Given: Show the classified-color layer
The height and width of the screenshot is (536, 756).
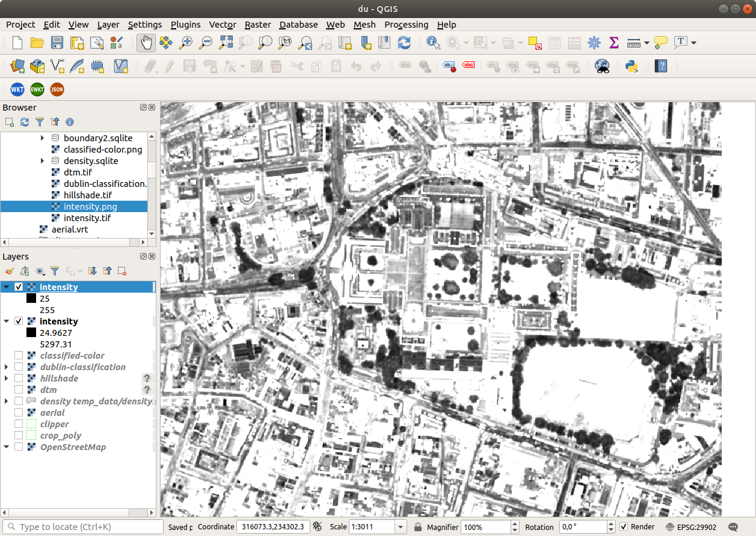Looking at the screenshot, I should coord(18,355).
